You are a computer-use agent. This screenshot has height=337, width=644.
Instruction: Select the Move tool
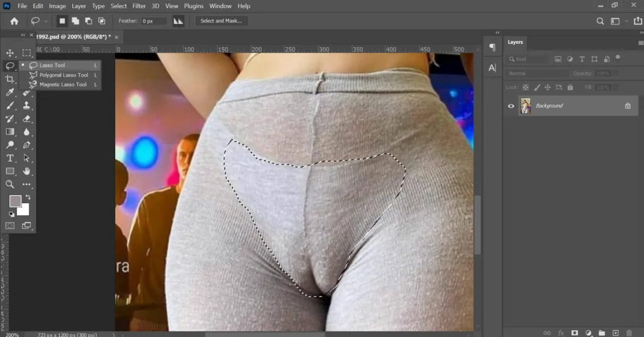click(10, 53)
